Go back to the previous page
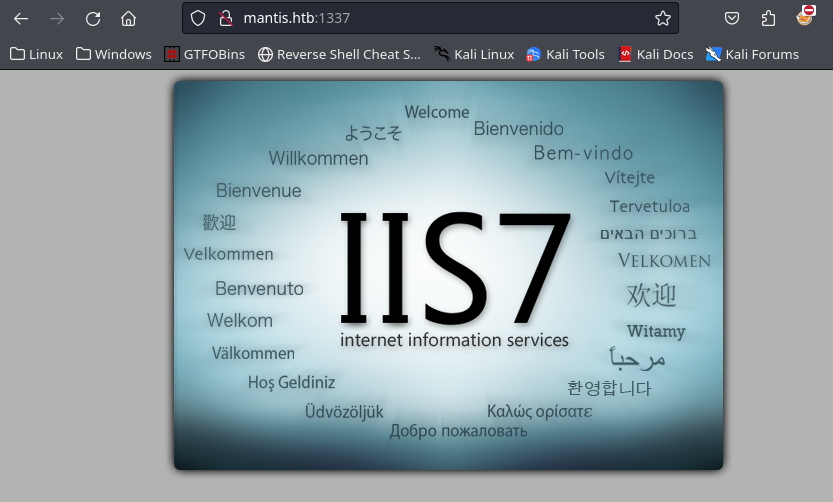Screen dimensions: 833x502 click(20, 18)
